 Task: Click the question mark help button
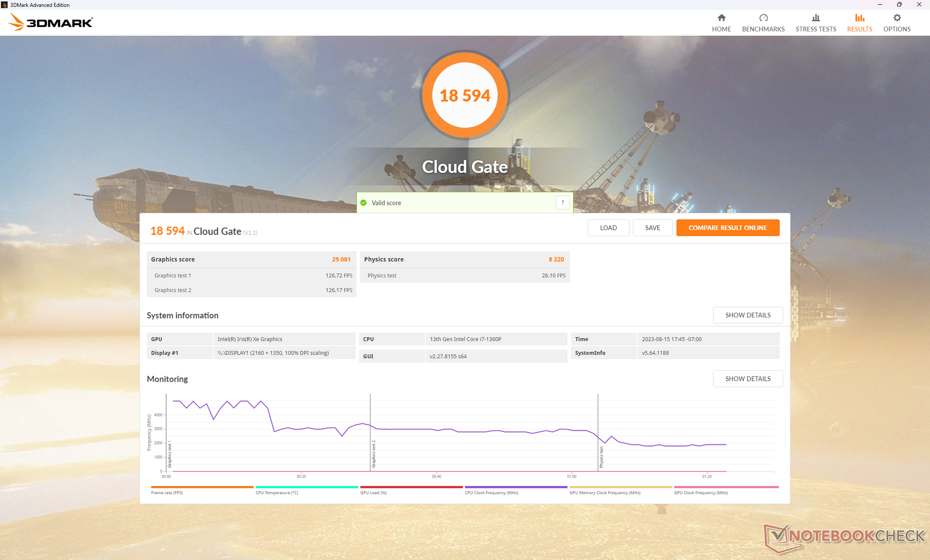[562, 203]
